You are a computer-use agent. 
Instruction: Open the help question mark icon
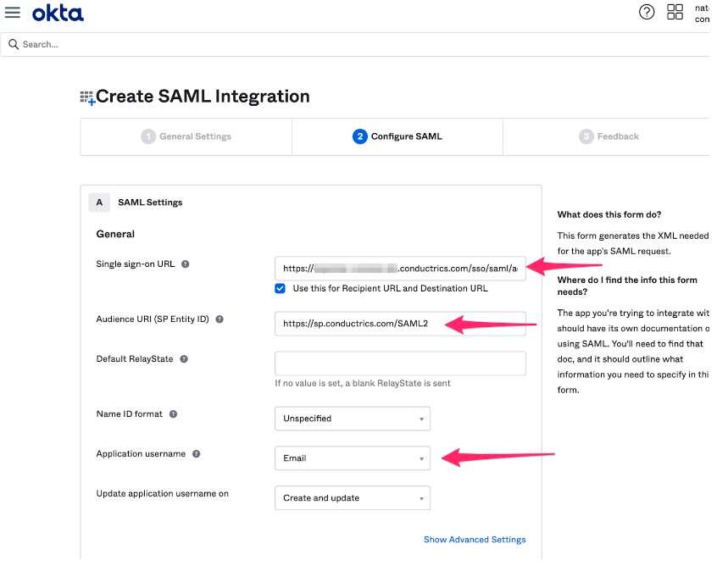click(647, 12)
